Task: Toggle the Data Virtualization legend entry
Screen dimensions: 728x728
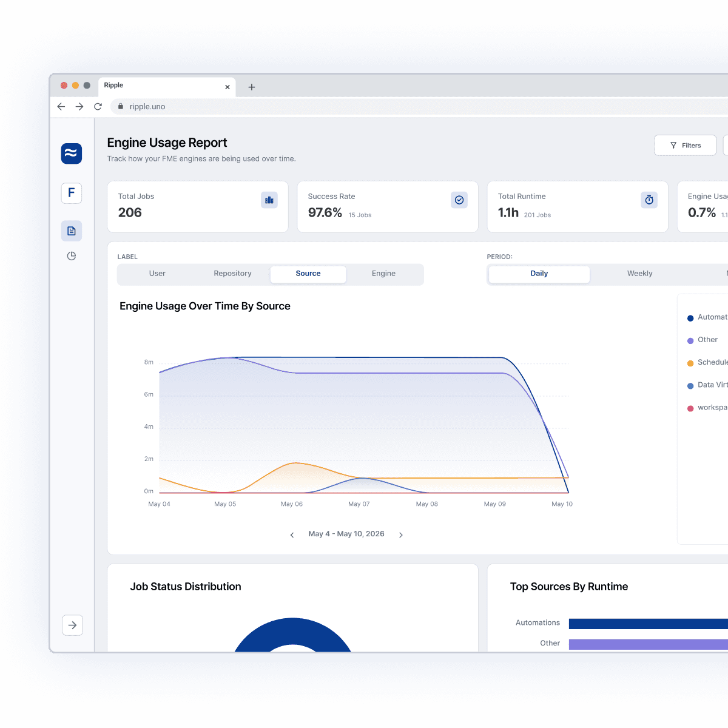Action: pos(707,385)
